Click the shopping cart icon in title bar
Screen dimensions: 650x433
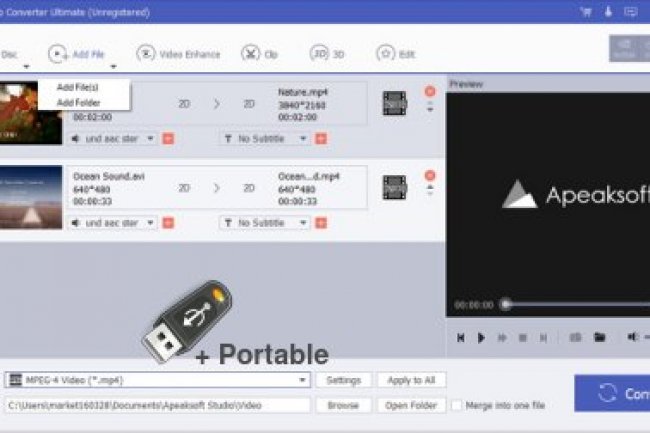586,12
